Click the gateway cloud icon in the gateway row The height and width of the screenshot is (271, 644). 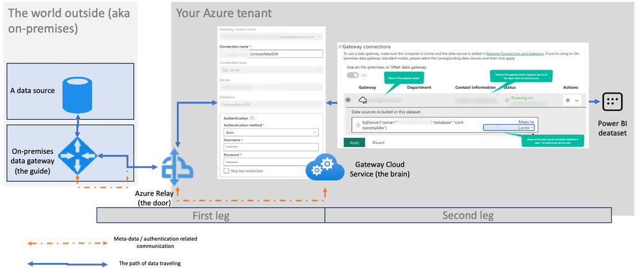point(363,100)
